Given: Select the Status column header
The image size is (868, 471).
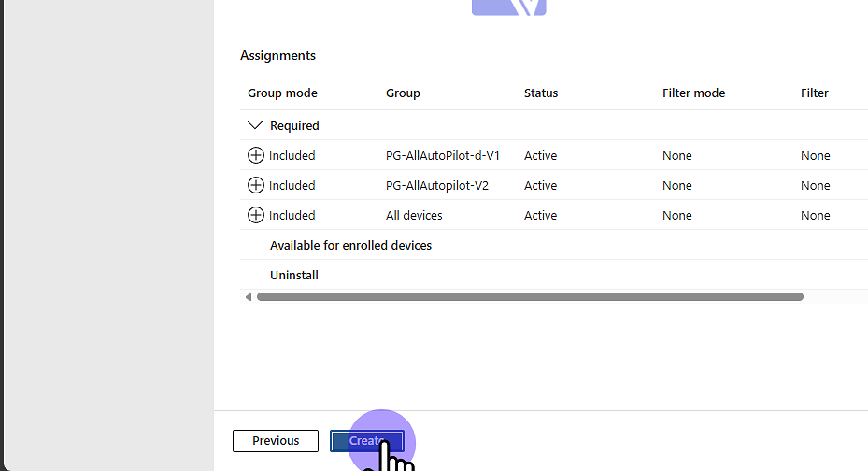Looking at the screenshot, I should point(541,93).
